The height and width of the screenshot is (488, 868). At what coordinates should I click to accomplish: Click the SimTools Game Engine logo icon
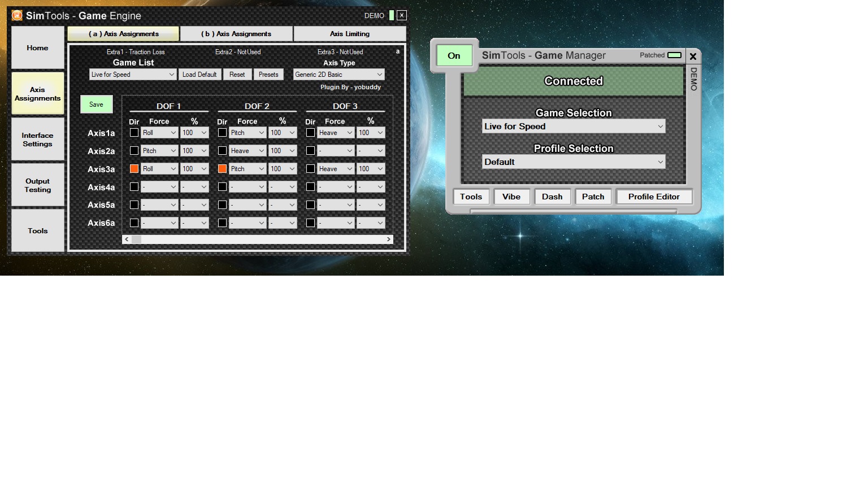[x=17, y=15]
